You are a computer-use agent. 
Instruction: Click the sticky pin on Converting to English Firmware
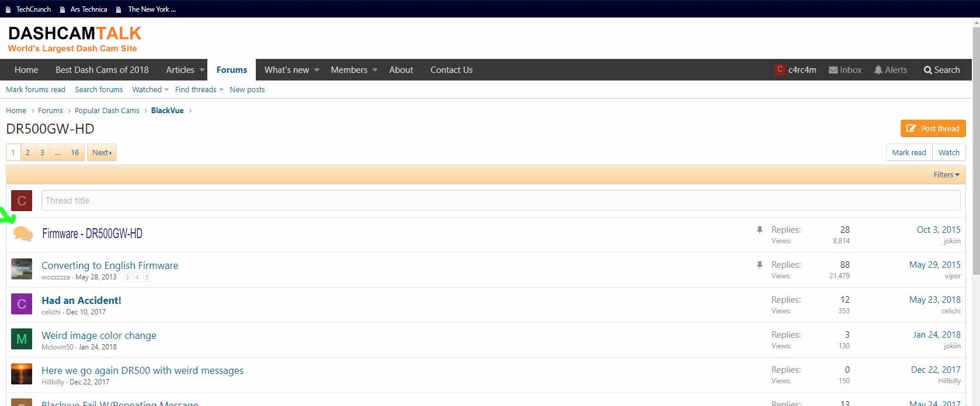pyautogui.click(x=759, y=265)
